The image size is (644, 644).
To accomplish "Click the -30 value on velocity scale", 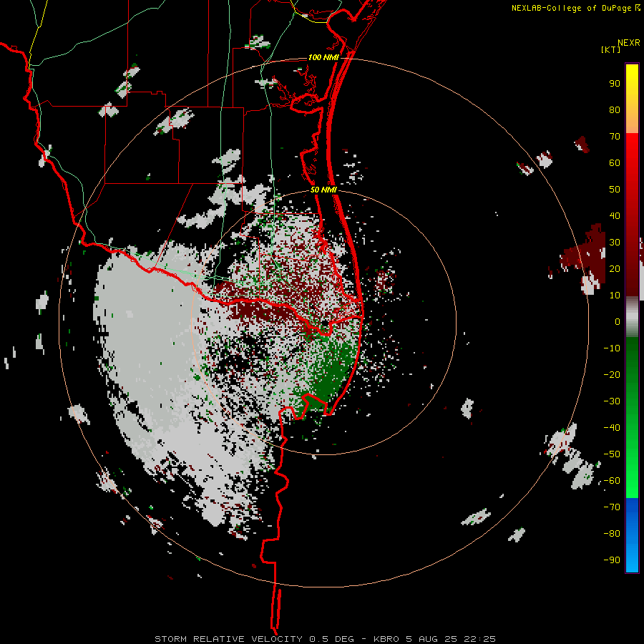I will point(612,401).
